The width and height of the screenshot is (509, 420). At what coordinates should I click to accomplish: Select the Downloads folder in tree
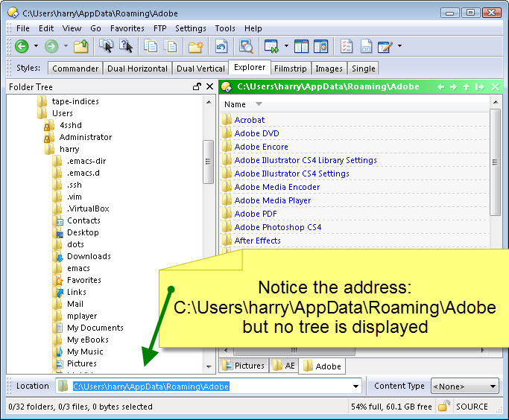pyautogui.click(x=89, y=256)
